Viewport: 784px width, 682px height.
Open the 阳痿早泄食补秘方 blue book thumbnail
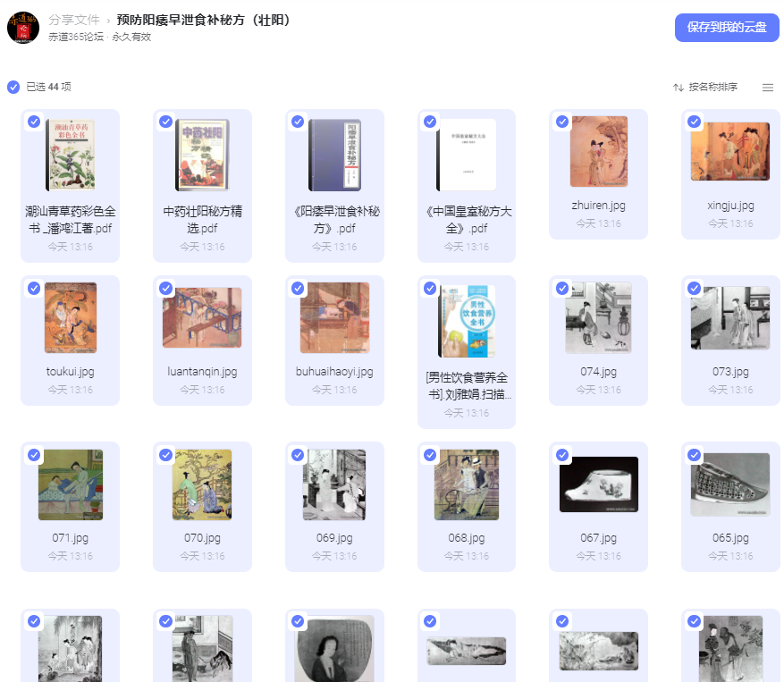(334, 155)
